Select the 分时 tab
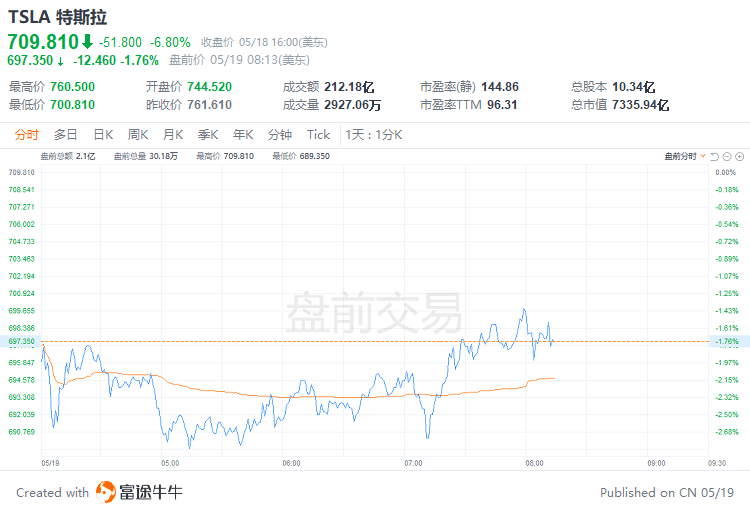The width and height of the screenshot is (750, 513). pyautogui.click(x=26, y=135)
